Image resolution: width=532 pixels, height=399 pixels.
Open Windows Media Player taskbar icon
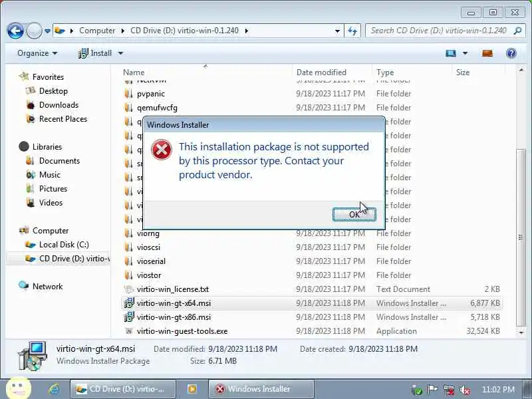tap(192, 389)
